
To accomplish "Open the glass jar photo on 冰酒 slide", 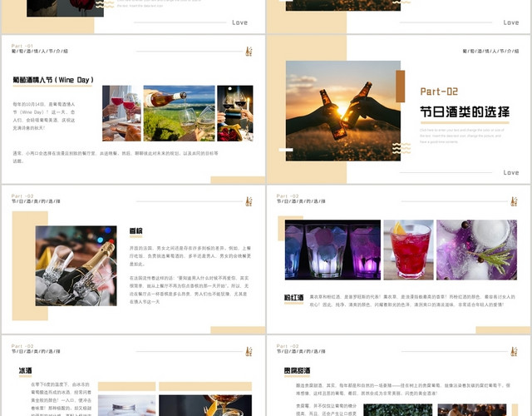I will tap(127, 405).
